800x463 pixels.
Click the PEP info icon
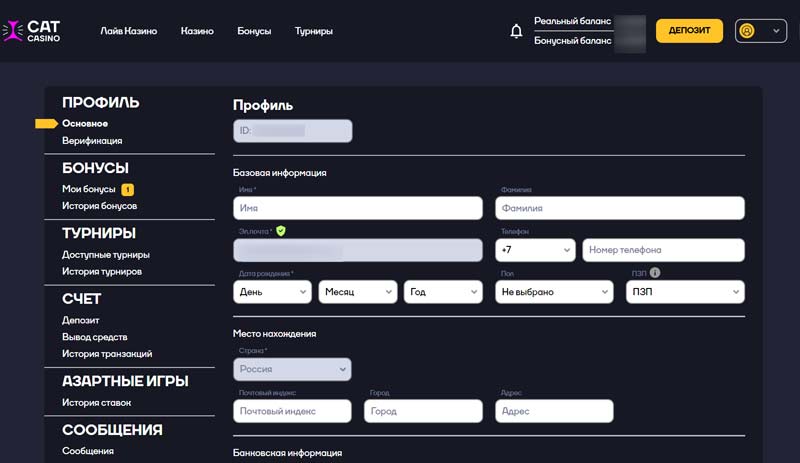pos(655,272)
